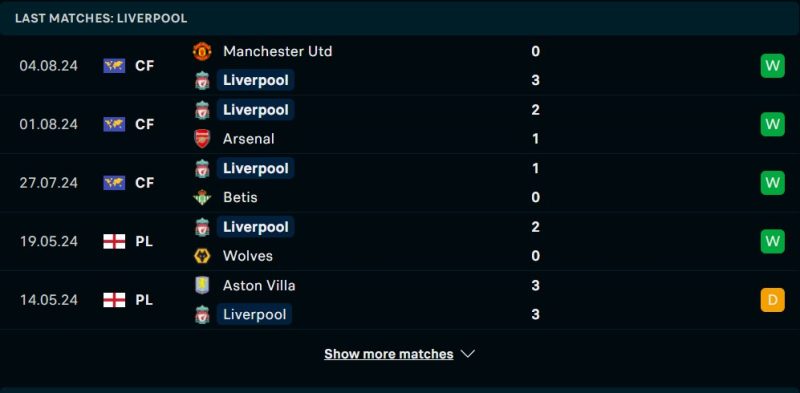Open the 27.07.24 match date row
Viewport: 800px width, 393px height.
(x=400, y=183)
